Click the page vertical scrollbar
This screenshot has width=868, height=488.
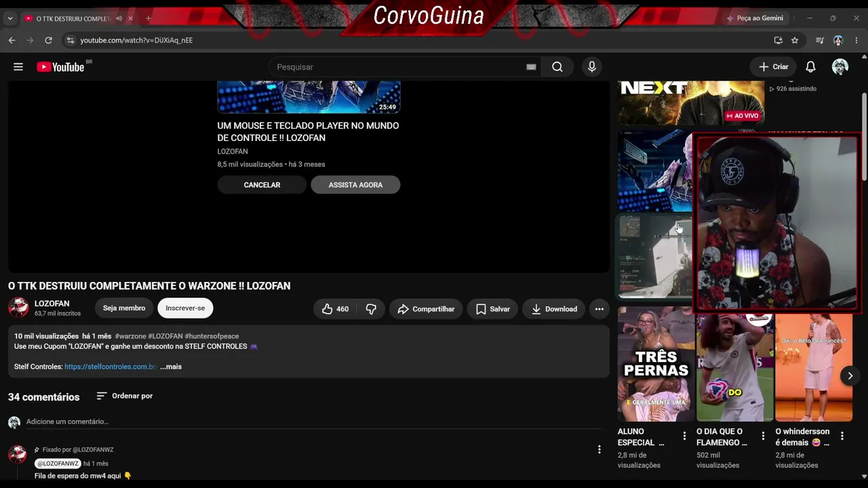pos(864,136)
